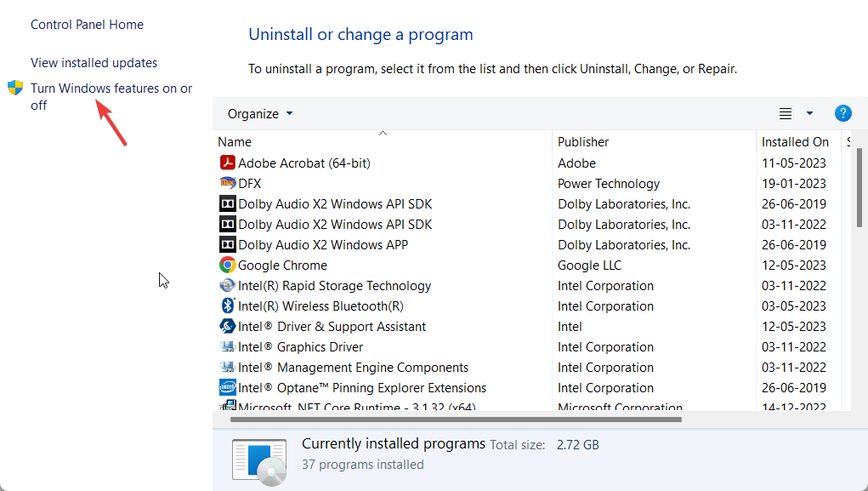The image size is (868, 491).
Task: Select Adobe Acrobat's red PDF icon
Action: 228,163
